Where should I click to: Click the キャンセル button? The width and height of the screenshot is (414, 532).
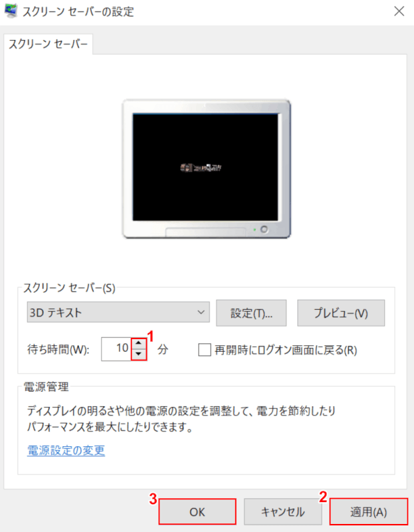click(x=283, y=511)
